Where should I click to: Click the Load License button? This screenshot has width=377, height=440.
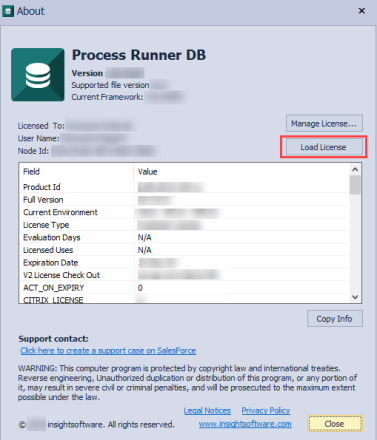pos(323,147)
